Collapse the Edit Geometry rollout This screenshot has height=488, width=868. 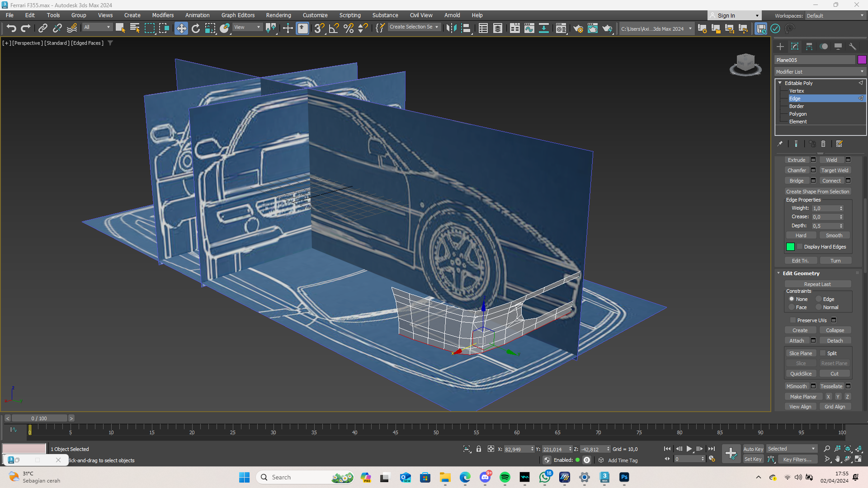[801, 273]
